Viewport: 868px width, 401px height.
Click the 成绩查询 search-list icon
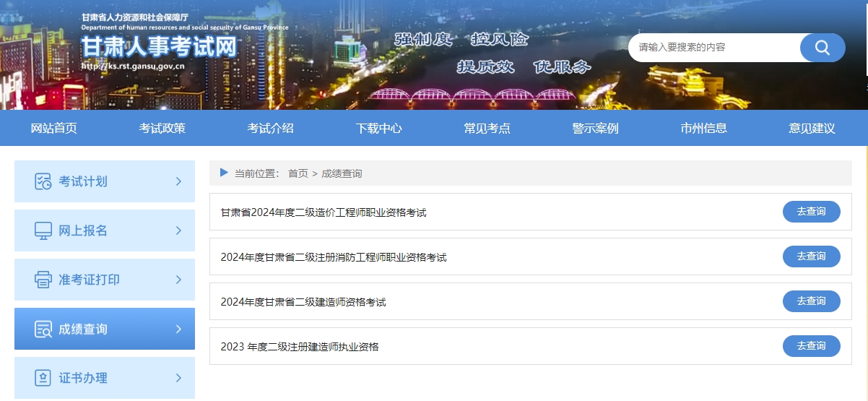[43, 329]
